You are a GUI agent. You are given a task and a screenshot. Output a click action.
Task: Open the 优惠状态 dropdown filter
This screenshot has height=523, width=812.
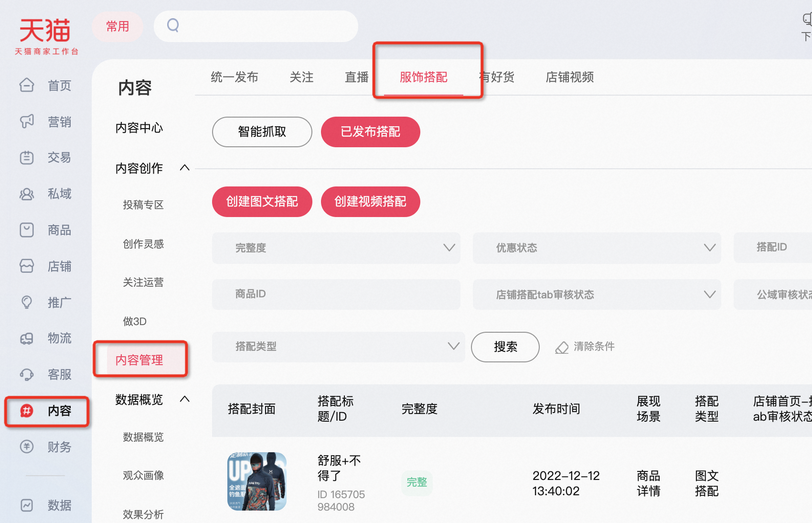tap(597, 248)
